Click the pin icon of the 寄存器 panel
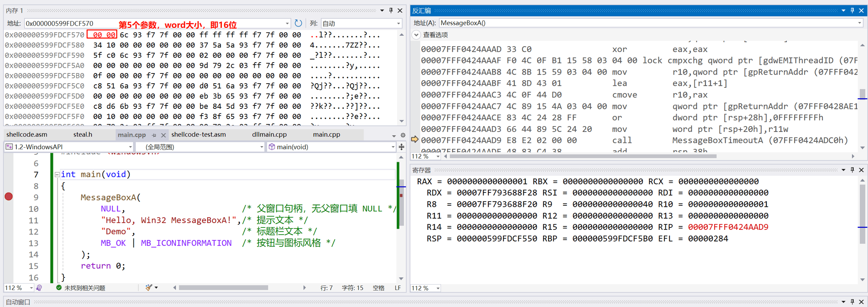The width and height of the screenshot is (868, 307). coord(852,170)
